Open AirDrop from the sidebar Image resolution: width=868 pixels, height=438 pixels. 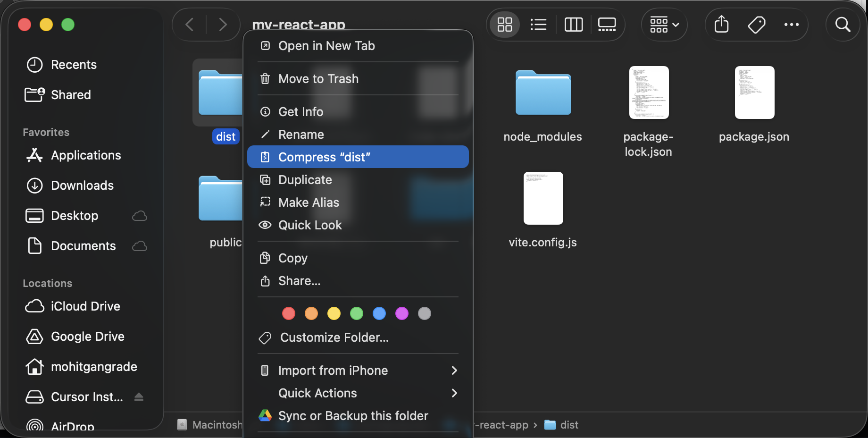74,425
